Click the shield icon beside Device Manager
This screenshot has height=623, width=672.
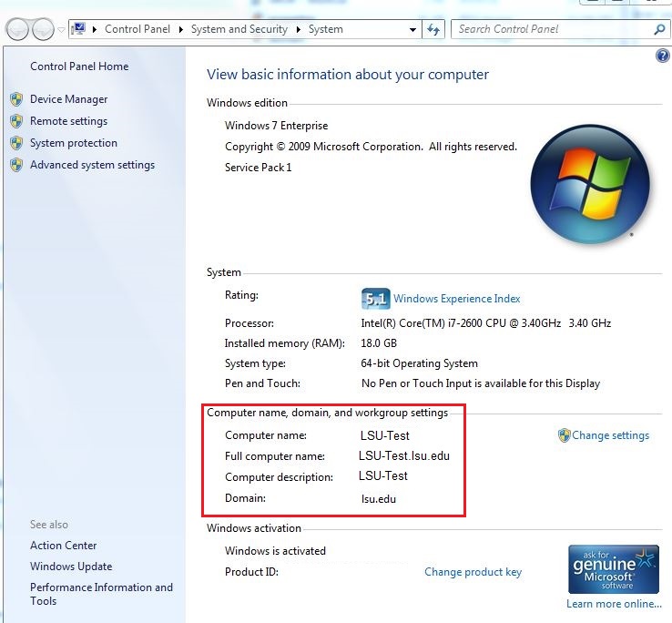[16, 99]
